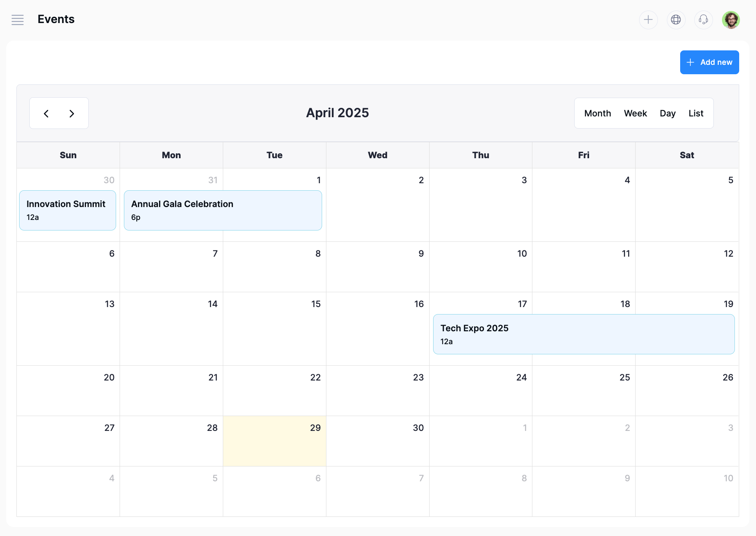Select highlighted April 29 cell

coord(274,441)
